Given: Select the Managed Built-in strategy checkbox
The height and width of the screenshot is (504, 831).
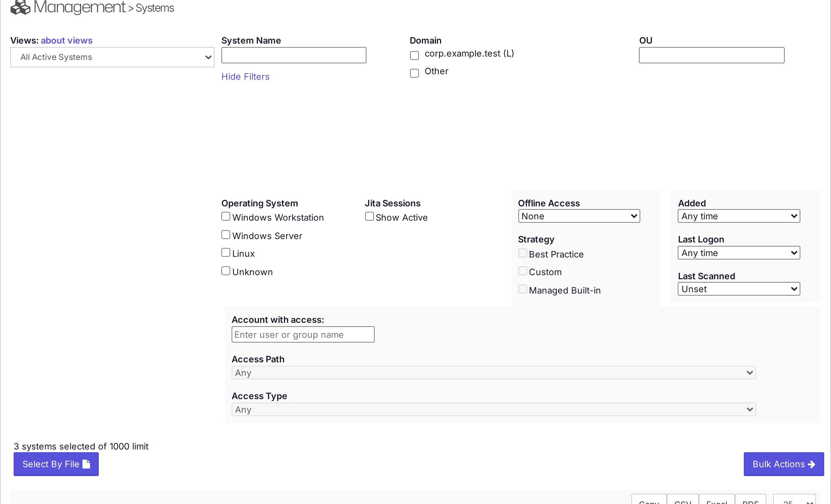Looking at the screenshot, I should tap(523, 289).
